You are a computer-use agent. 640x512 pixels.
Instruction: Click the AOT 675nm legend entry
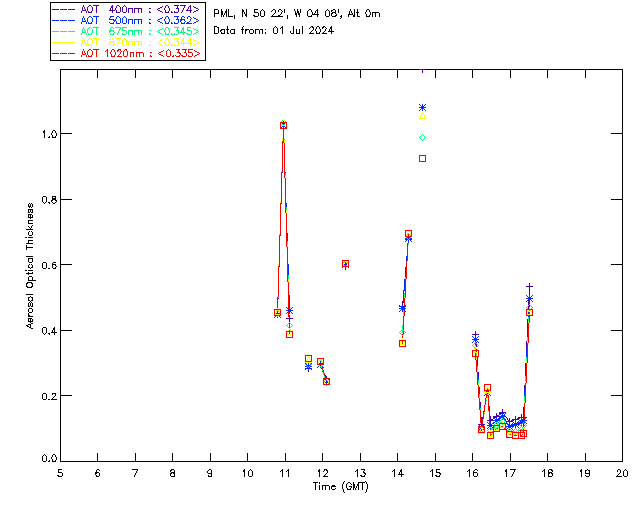(x=127, y=31)
